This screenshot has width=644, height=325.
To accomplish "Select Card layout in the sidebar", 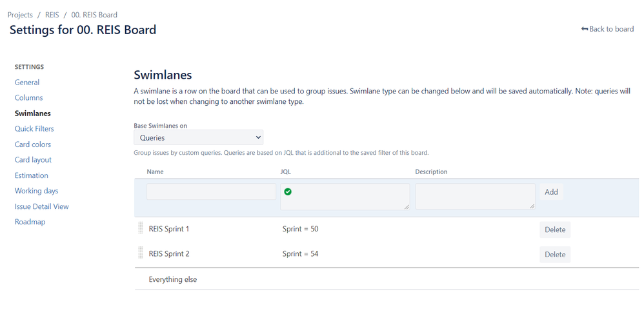I will pyautogui.click(x=34, y=160).
